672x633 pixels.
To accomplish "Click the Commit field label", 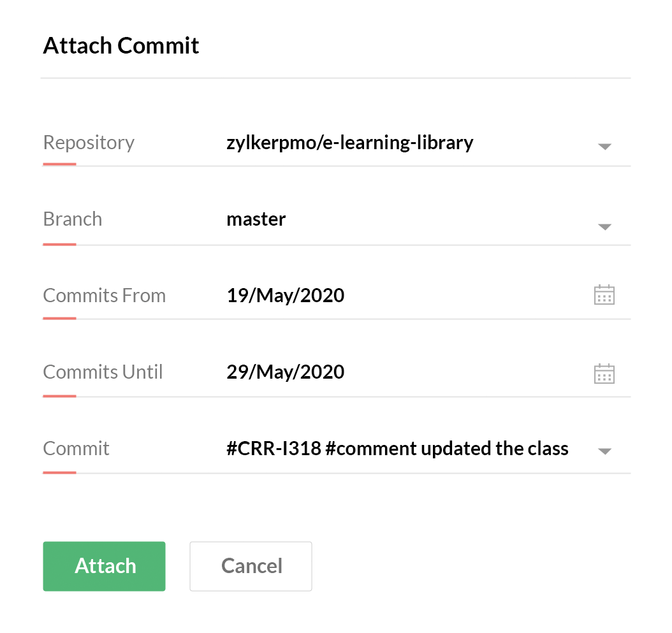I will pyautogui.click(x=77, y=449).
